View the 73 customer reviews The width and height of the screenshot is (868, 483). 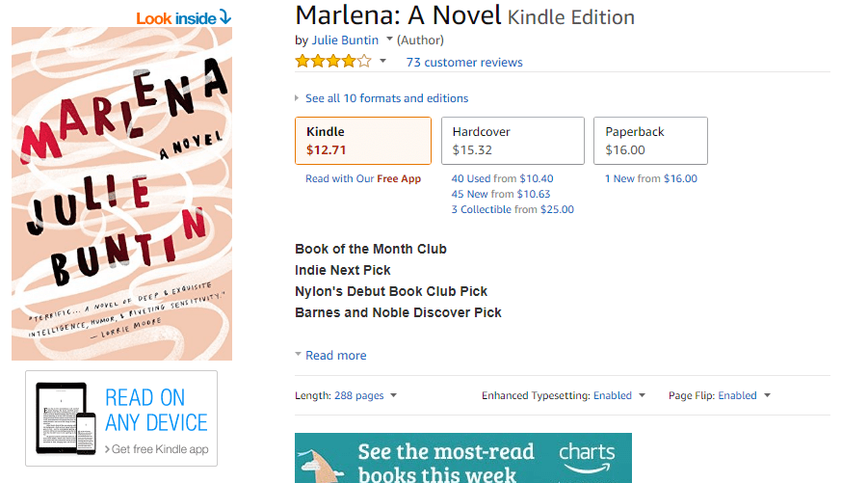pos(464,63)
